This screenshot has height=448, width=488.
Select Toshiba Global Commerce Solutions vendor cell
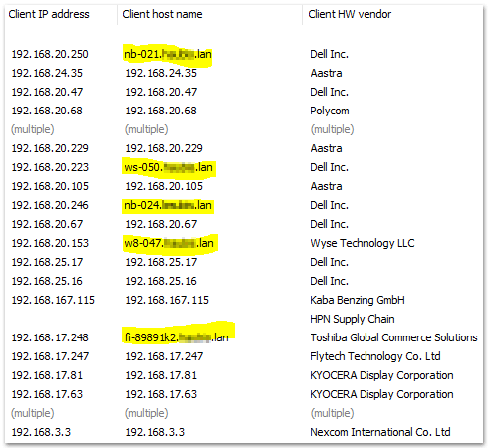[x=393, y=337]
